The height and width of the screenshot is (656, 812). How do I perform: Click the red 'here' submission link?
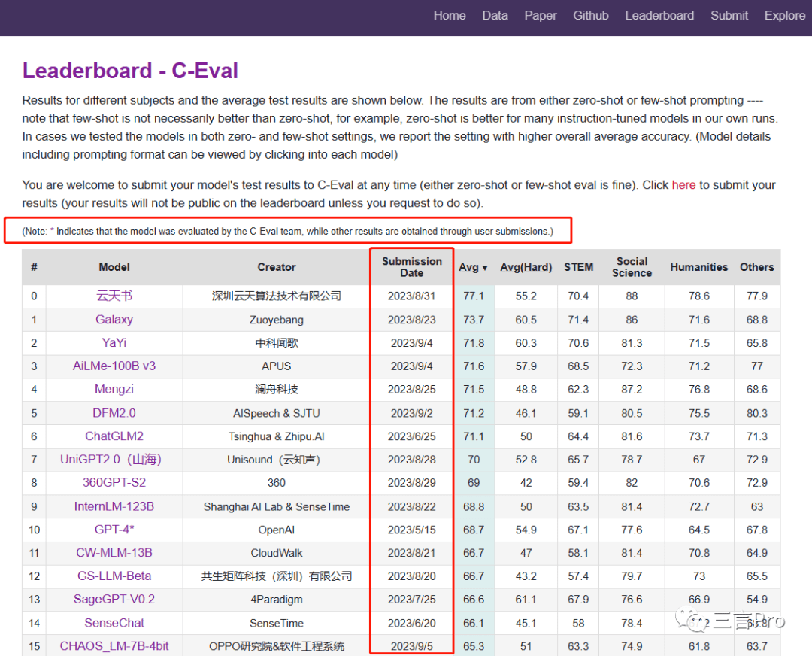[683, 185]
